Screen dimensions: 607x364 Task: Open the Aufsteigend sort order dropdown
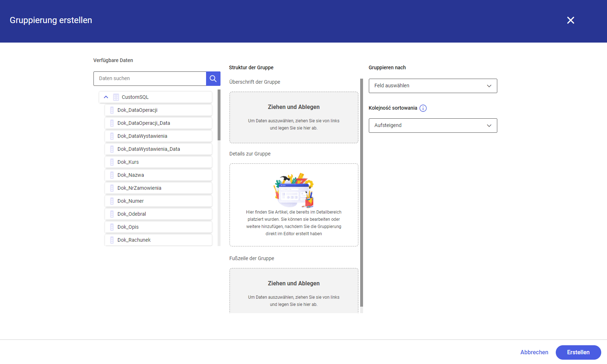(x=432, y=126)
